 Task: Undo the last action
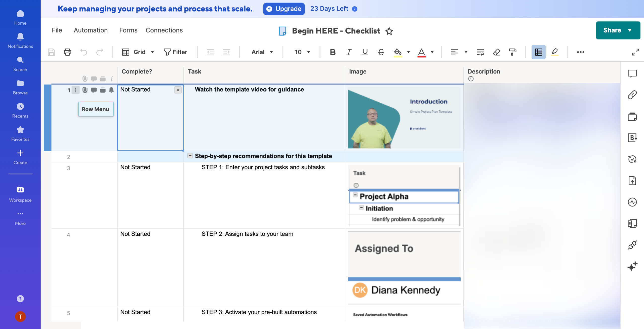(x=84, y=52)
